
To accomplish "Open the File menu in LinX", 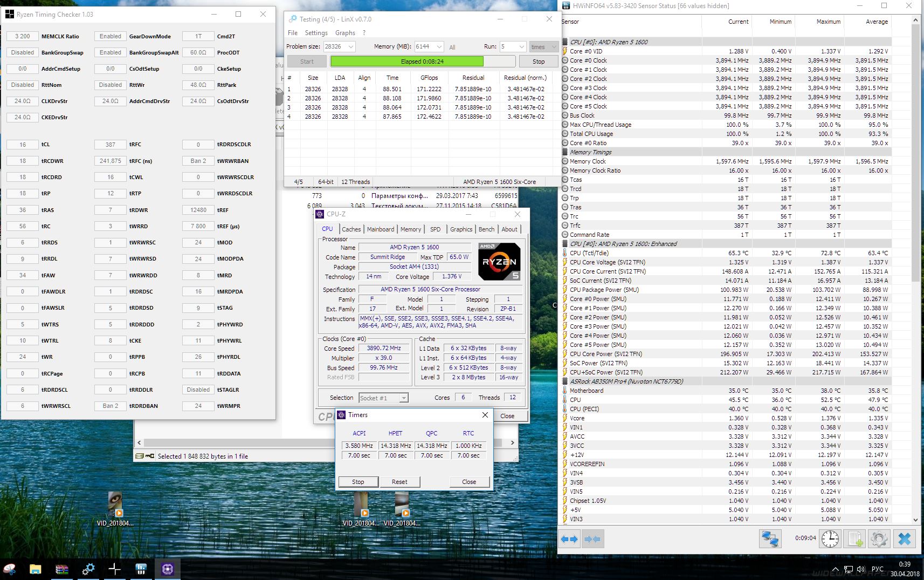I will (293, 33).
